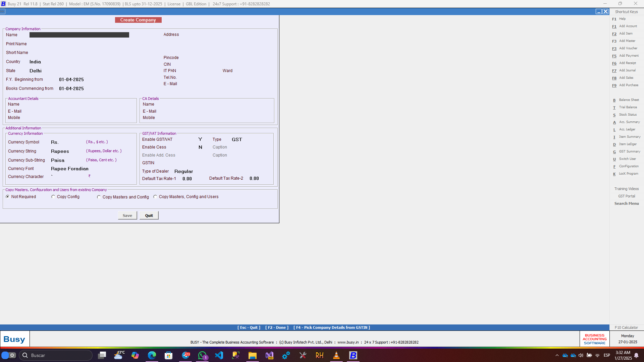Screen dimensions: 644x362
Task: Open Microsoft Edge from taskbar
Action: click(x=152, y=355)
